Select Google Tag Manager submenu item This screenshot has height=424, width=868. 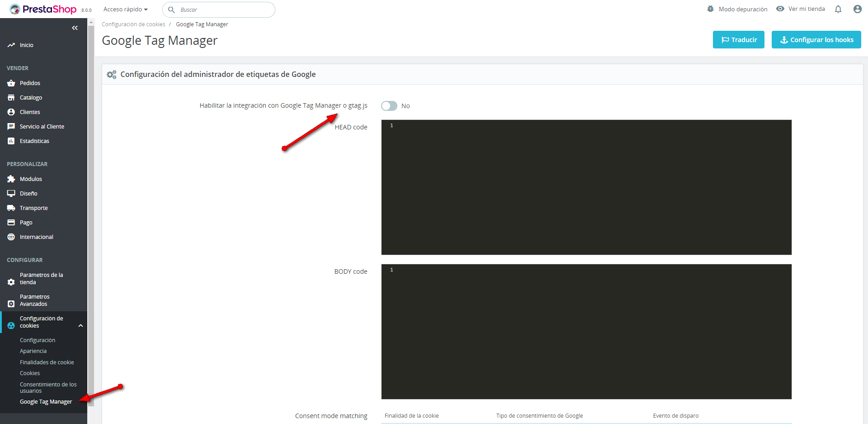click(x=46, y=402)
